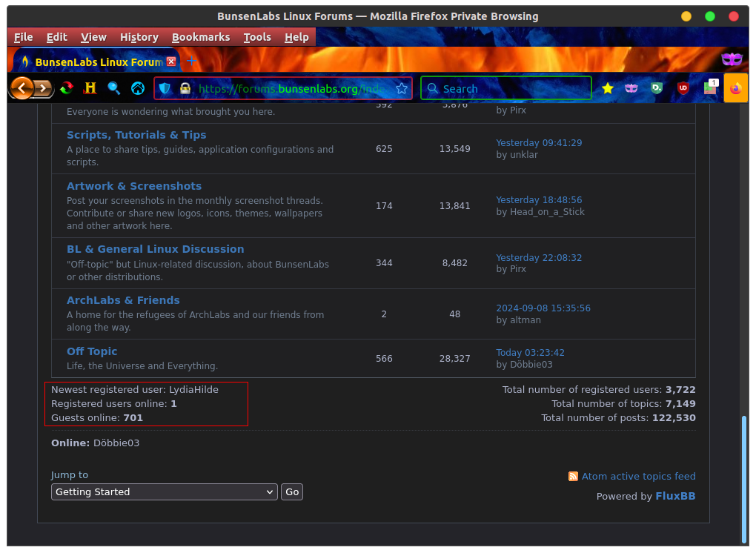756x553 pixels.
Task: Open last post Today 03:23:42
Action: point(531,352)
